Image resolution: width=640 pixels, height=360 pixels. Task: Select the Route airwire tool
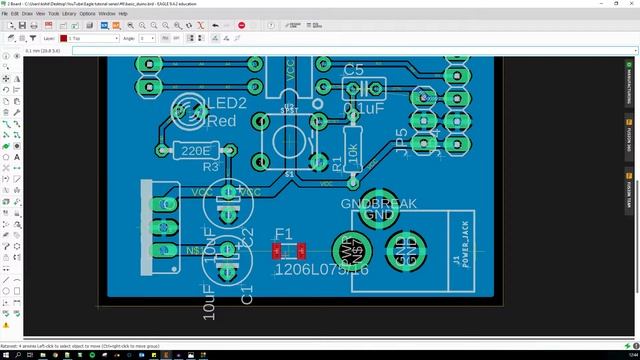click(6, 124)
